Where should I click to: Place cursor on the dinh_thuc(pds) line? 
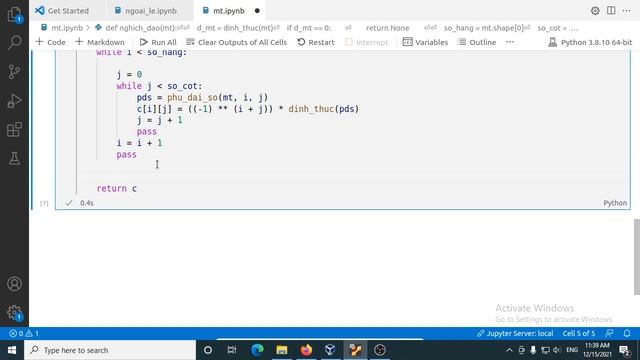tap(248, 109)
